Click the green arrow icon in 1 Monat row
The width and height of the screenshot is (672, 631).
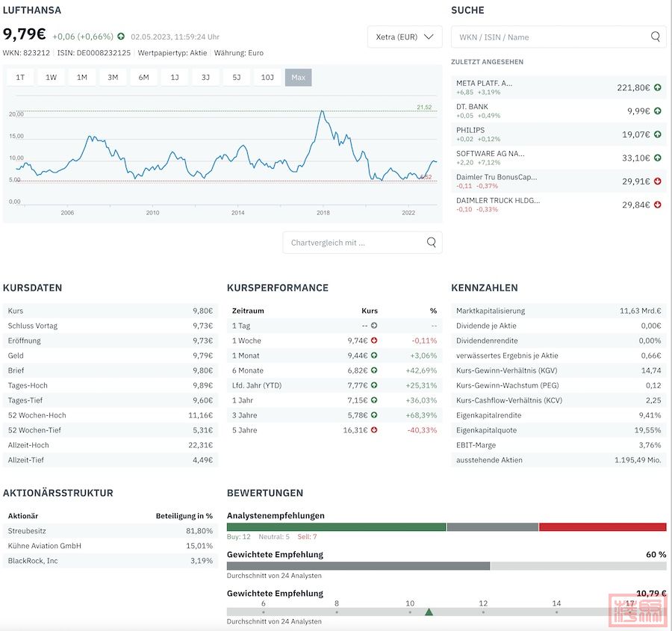coord(374,355)
